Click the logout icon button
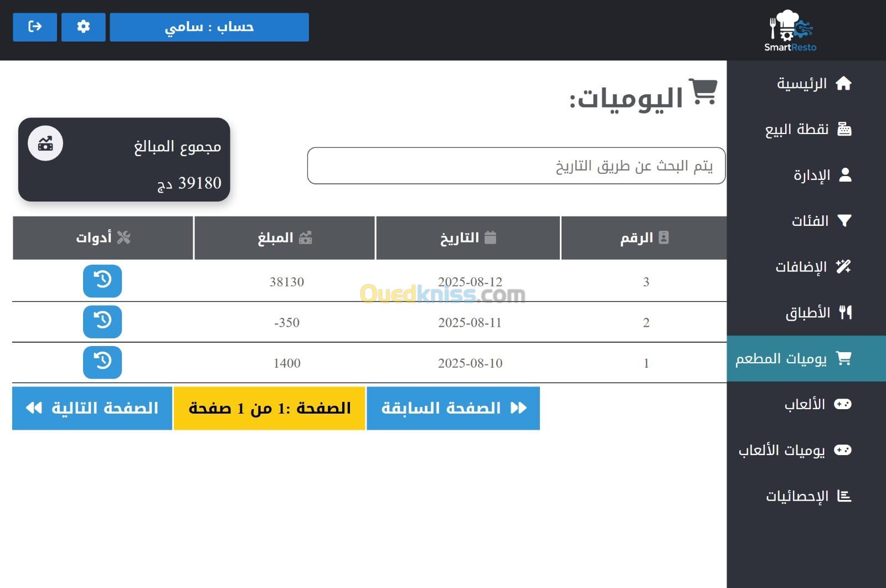Viewport: 886px width, 588px height. point(35,27)
